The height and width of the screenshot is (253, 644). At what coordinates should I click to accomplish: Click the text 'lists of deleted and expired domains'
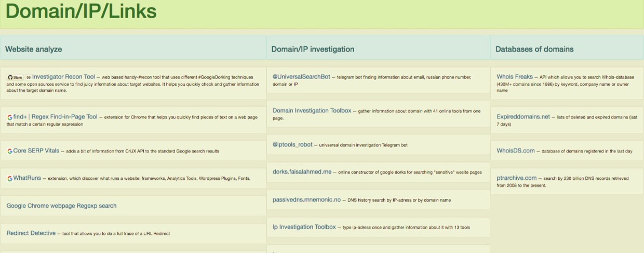pos(592,117)
